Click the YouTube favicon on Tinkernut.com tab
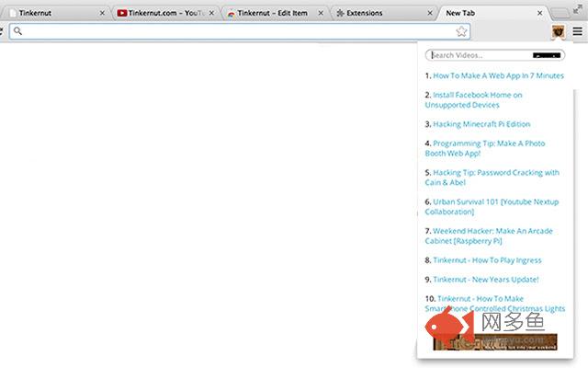Image resolution: width=588 pixels, height=368 pixels. pyautogui.click(x=121, y=13)
